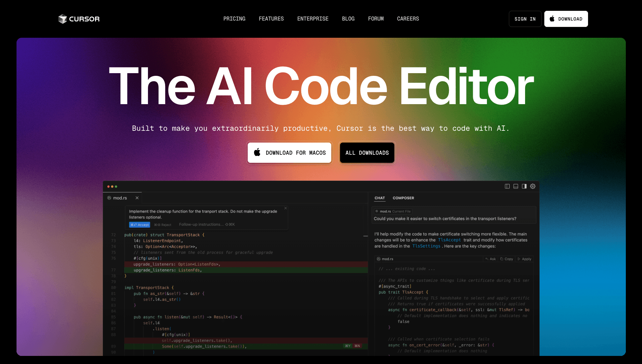Switch to the Composer tab
Viewport: 642px width, 364px height.
coord(403,198)
